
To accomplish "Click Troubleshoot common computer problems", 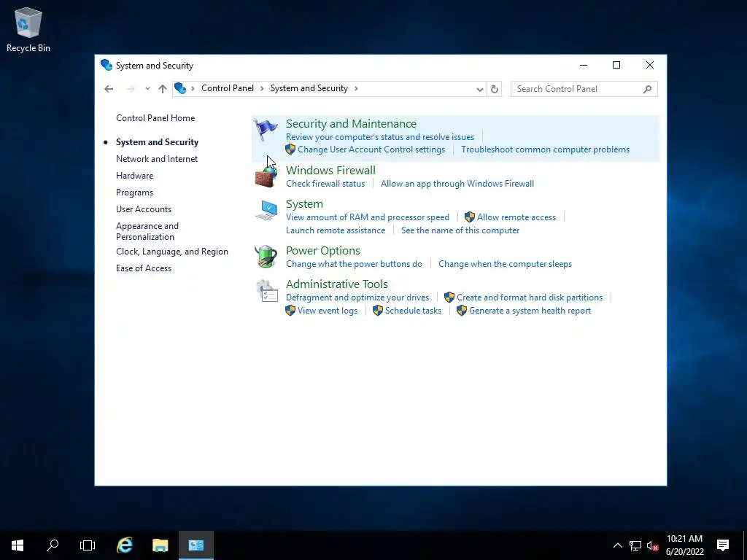I will 546,149.
